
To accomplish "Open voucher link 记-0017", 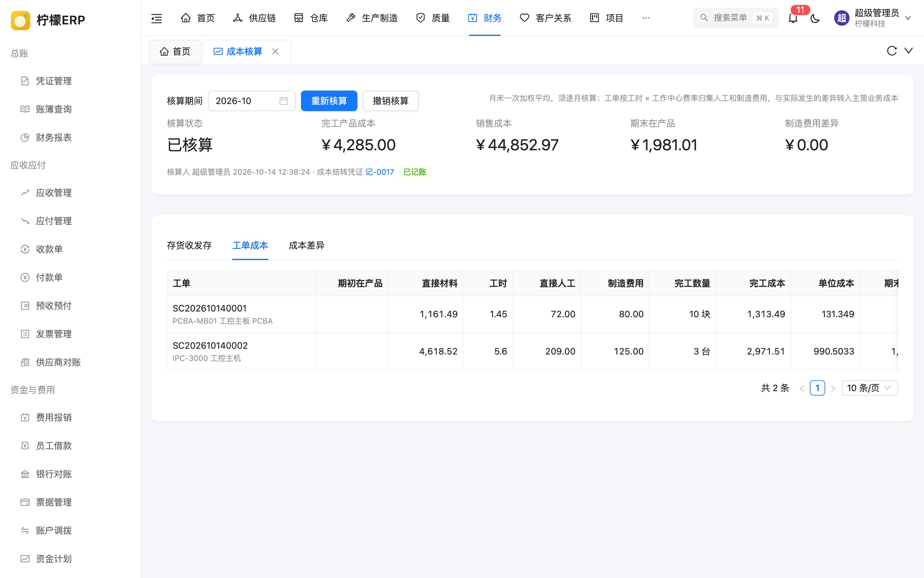I will [380, 172].
